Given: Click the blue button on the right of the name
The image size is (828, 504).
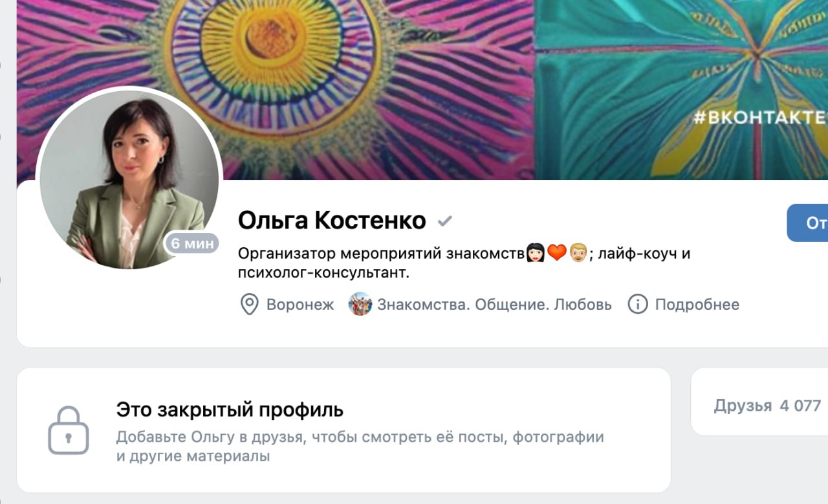Looking at the screenshot, I should (x=807, y=223).
